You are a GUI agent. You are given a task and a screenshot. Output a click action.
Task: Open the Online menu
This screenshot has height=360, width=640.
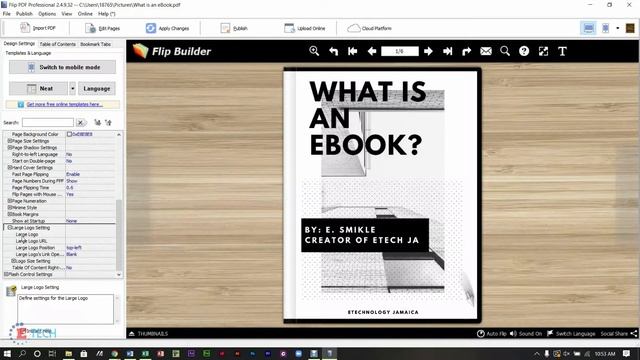click(x=85, y=13)
